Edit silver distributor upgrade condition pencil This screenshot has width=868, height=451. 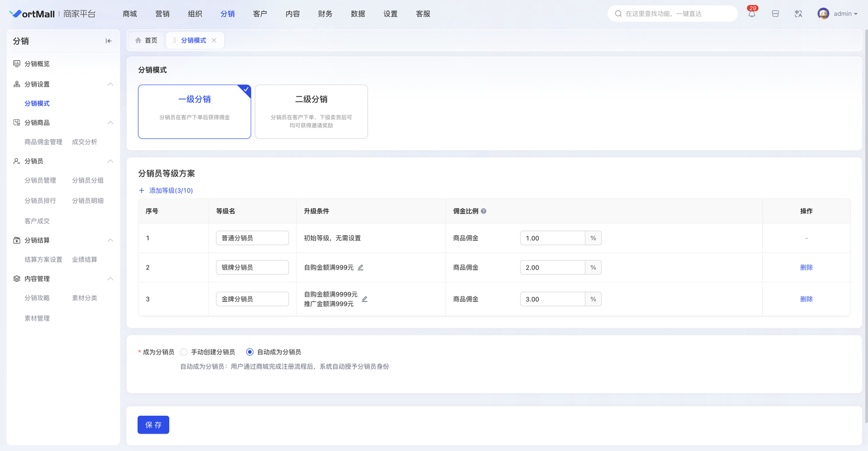[361, 267]
